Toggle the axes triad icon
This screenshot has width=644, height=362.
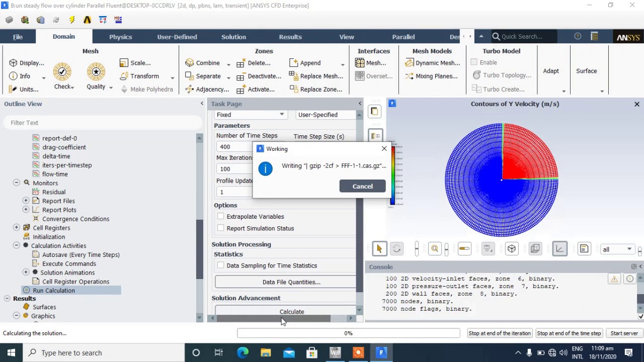(x=559, y=249)
